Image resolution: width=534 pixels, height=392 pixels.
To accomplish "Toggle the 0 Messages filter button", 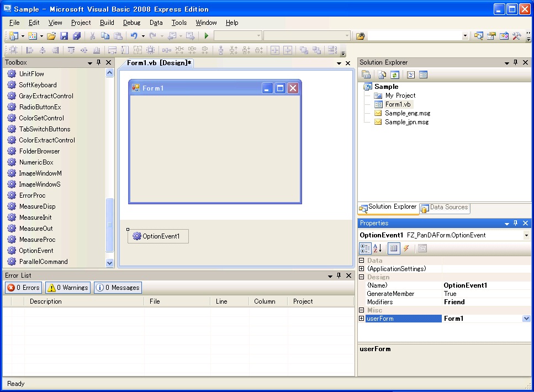I will tap(118, 288).
